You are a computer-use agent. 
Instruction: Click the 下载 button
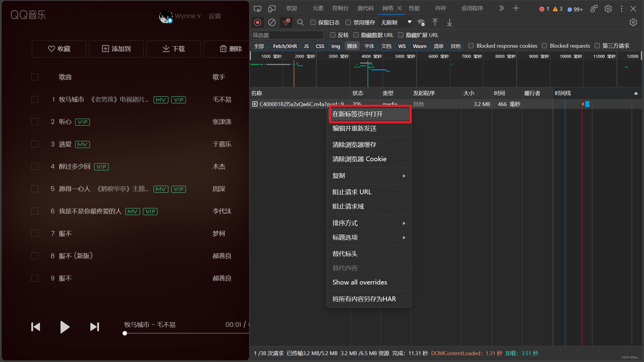click(174, 49)
